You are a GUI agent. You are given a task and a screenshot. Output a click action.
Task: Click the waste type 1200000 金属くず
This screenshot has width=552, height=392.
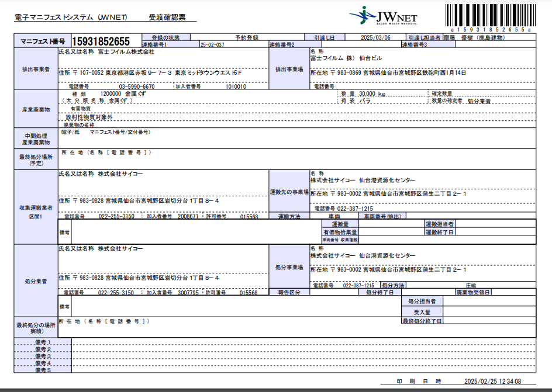(x=123, y=93)
